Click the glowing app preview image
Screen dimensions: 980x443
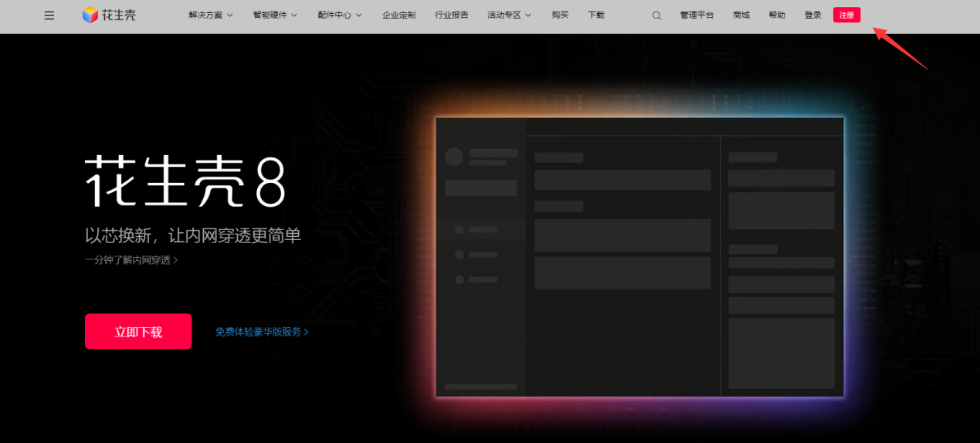[x=639, y=257]
